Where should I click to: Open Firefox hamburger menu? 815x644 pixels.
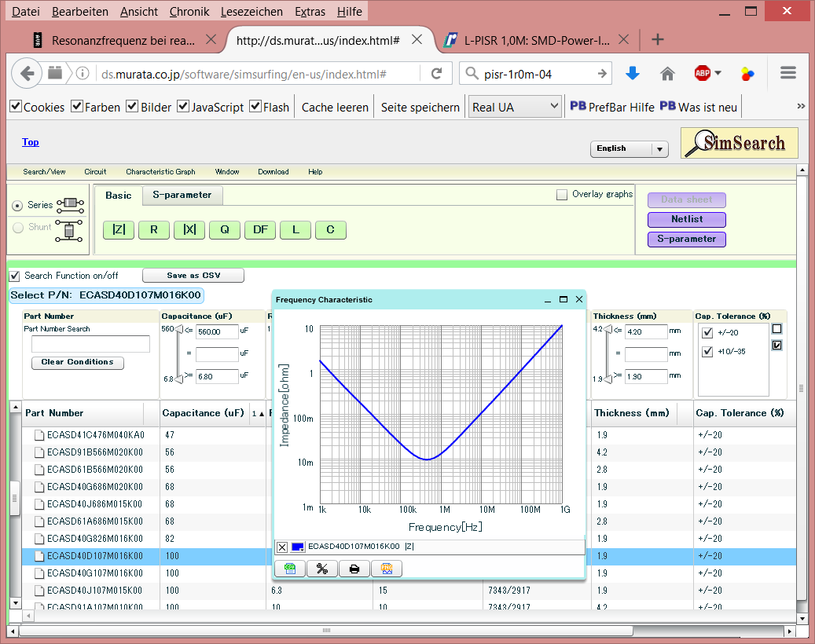[788, 73]
